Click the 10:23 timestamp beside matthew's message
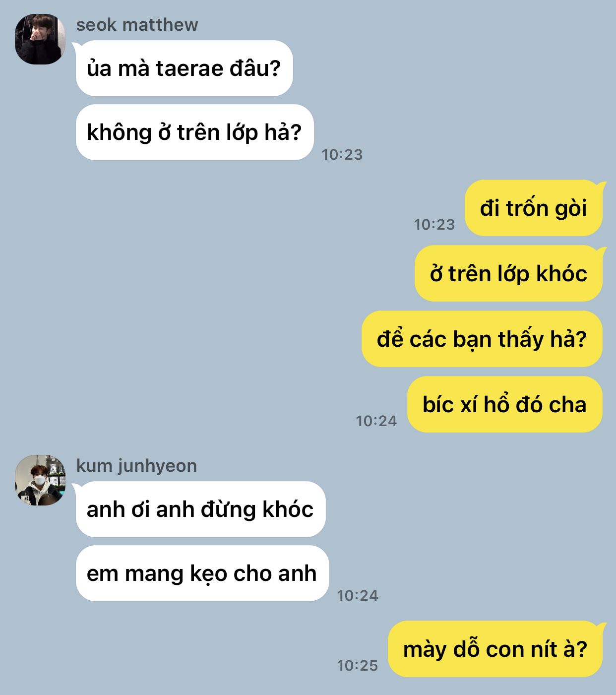616x695 pixels. (x=342, y=155)
